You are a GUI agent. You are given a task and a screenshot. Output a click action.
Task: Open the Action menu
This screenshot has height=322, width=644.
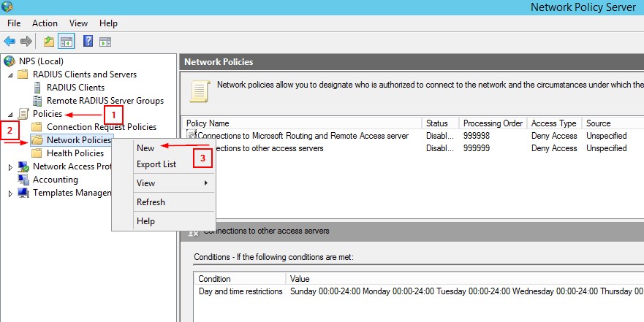coord(45,23)
